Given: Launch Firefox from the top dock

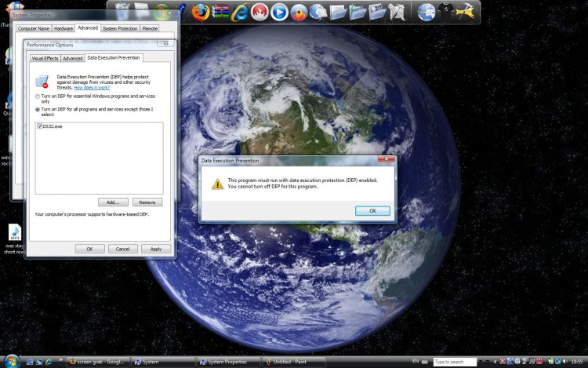Looking at the screenshot, I should coord(201,12).
